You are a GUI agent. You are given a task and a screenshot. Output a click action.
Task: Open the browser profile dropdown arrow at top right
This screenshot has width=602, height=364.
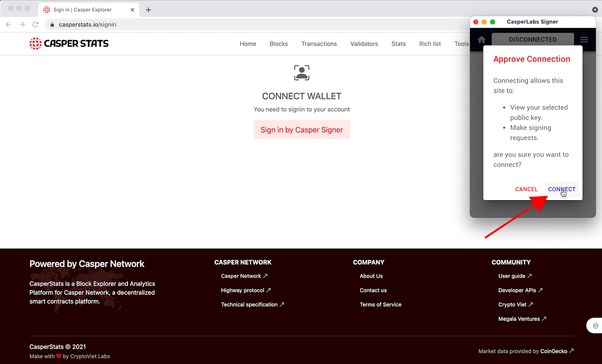(595, 10)
